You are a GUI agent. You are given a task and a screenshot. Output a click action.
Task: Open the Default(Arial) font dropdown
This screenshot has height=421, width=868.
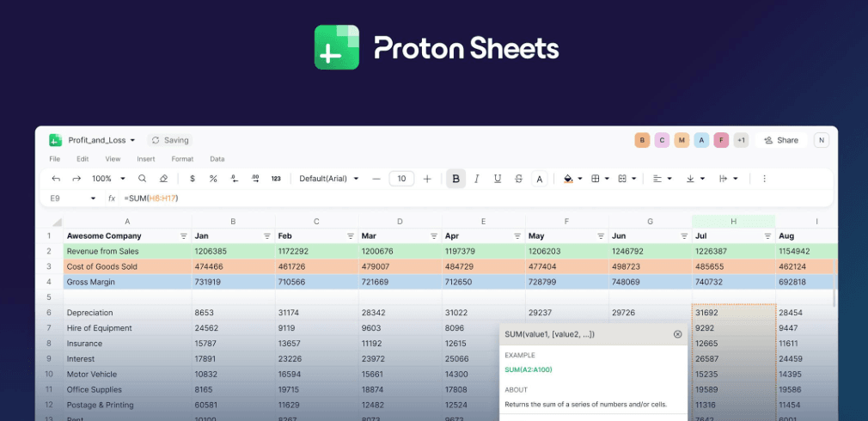tap(329, 179)
